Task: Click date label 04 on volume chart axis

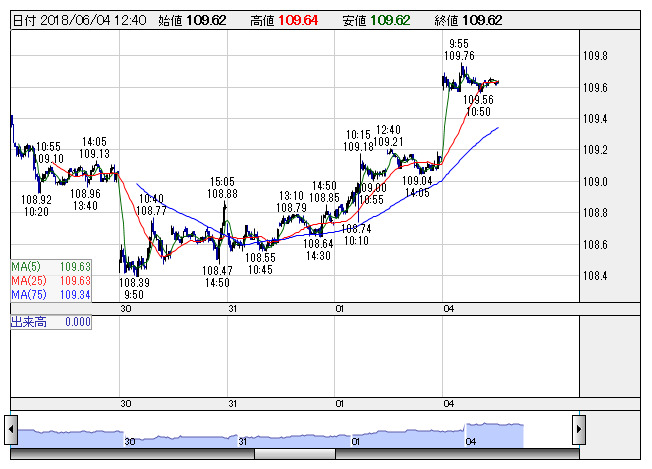Action: pos(449,403)
